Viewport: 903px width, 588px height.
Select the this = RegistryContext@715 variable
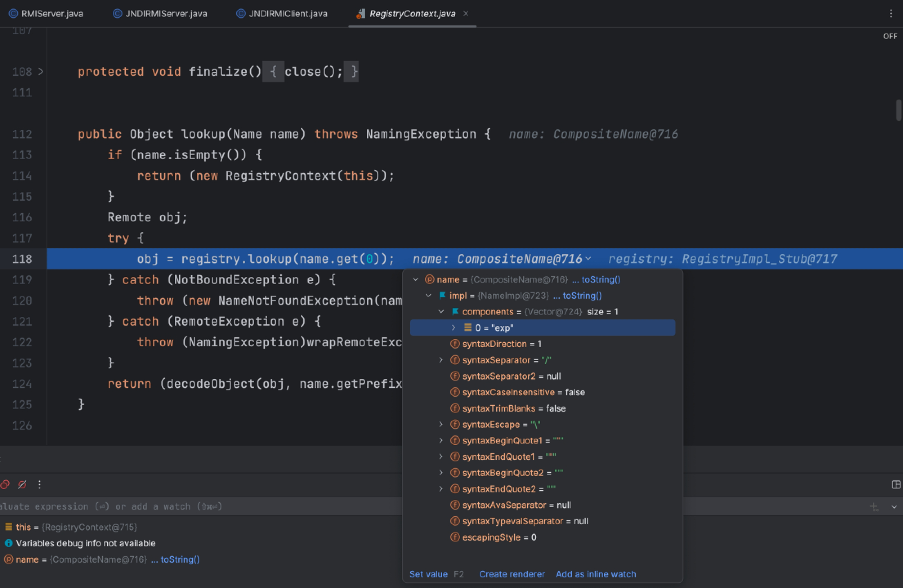(70, 527)
